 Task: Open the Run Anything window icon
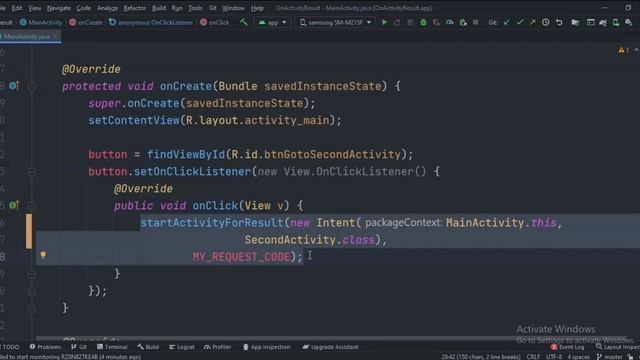coord(590,22)
